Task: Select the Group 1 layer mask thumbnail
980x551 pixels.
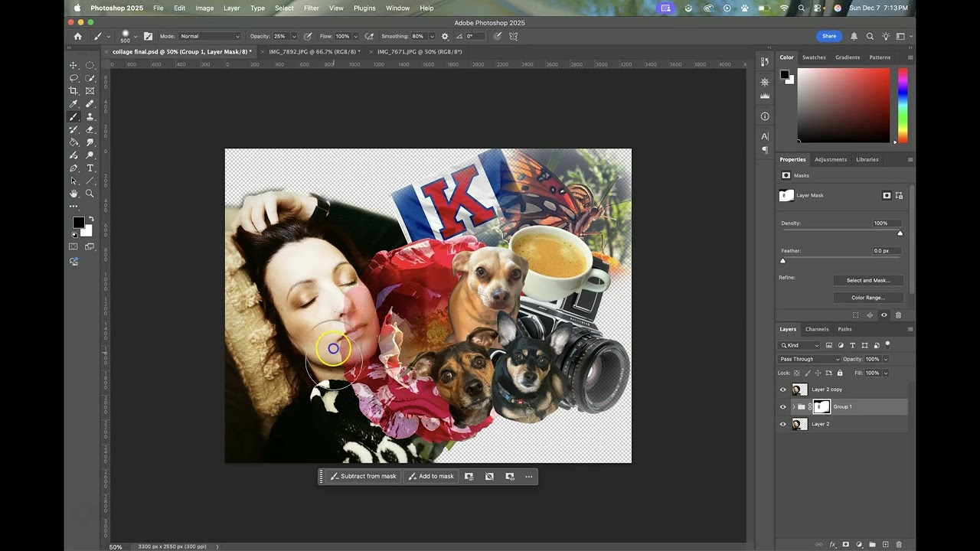Action: 821,406
